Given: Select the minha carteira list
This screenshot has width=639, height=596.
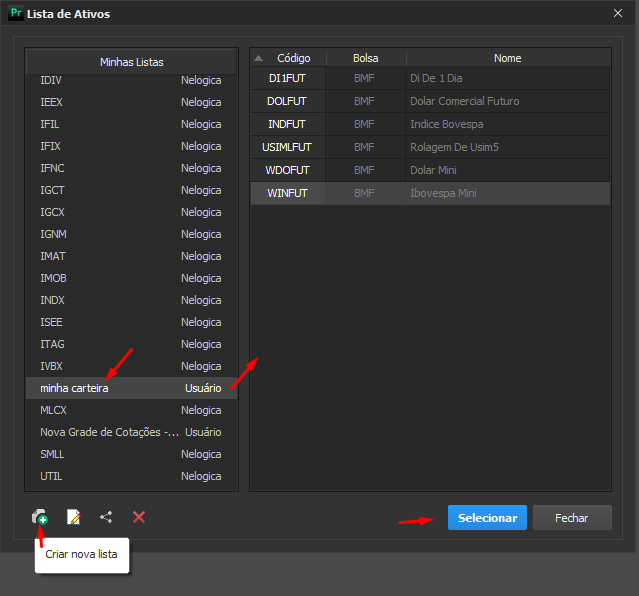Looking at the screenshot, I should (131, 388).
